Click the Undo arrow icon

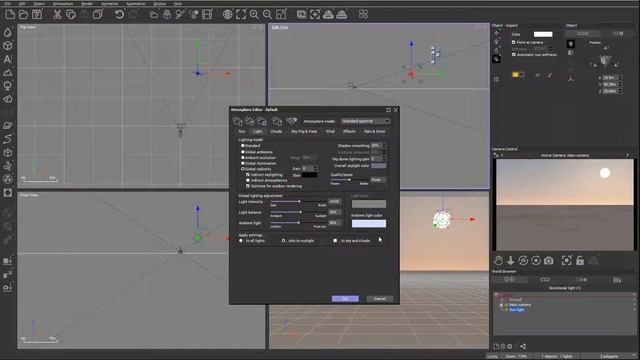(119, 15)
